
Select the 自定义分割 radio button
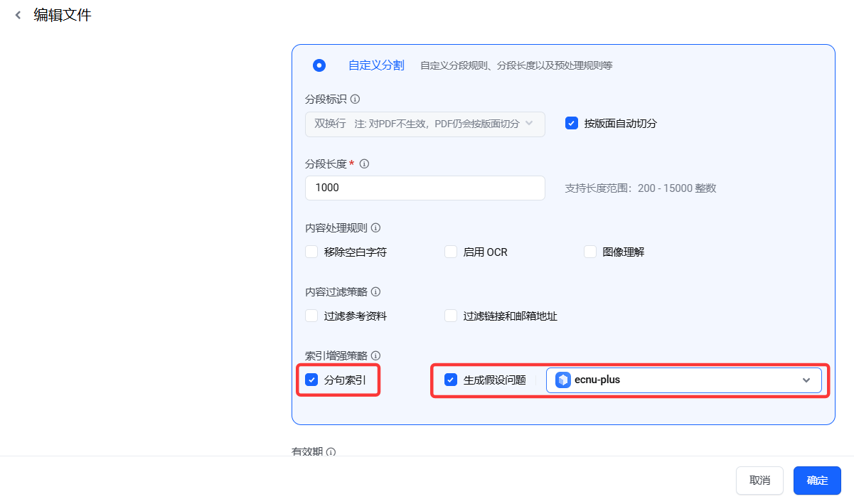click(319, 65)
